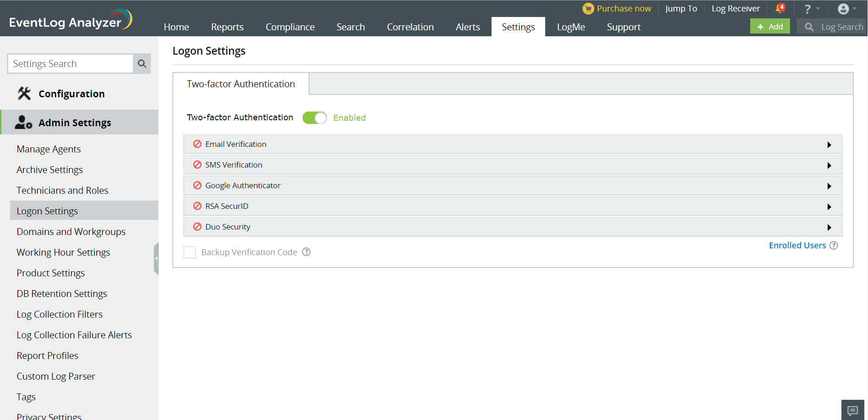The height and width of the screenshot is (420, 868).
Task: Click the Settings Search magnifier button
Action: [x=142, y=64]
